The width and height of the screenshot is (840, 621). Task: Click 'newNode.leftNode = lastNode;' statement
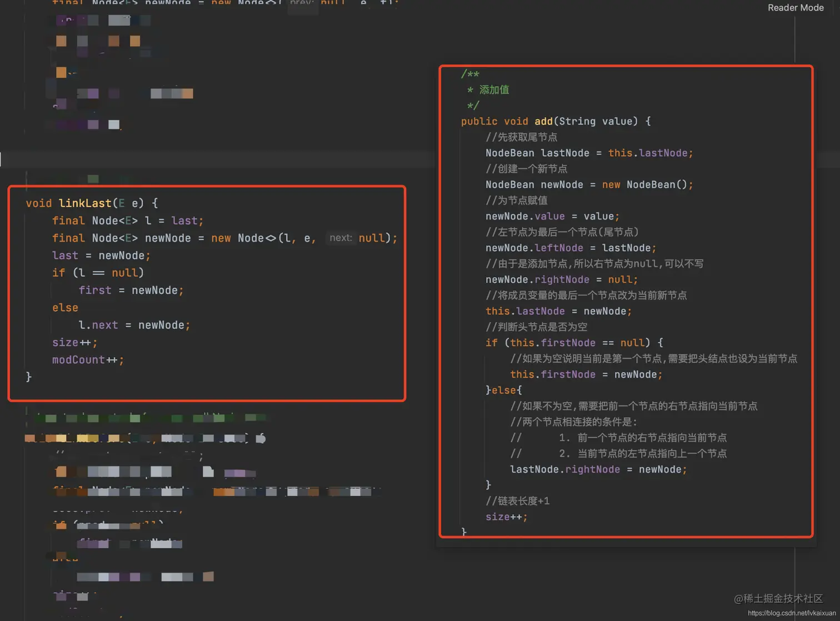(571, 248)
